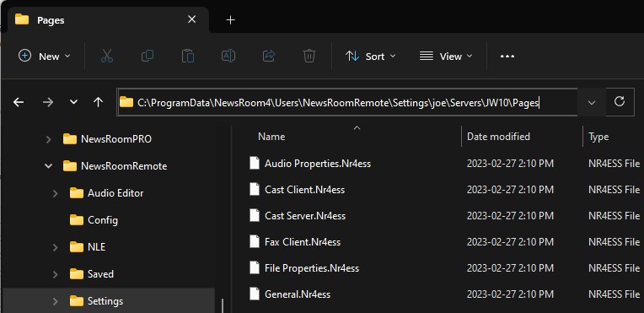Screen dimensions: 644x313
Task: Click the Cut scissors icon
Action: coord(107,56)
